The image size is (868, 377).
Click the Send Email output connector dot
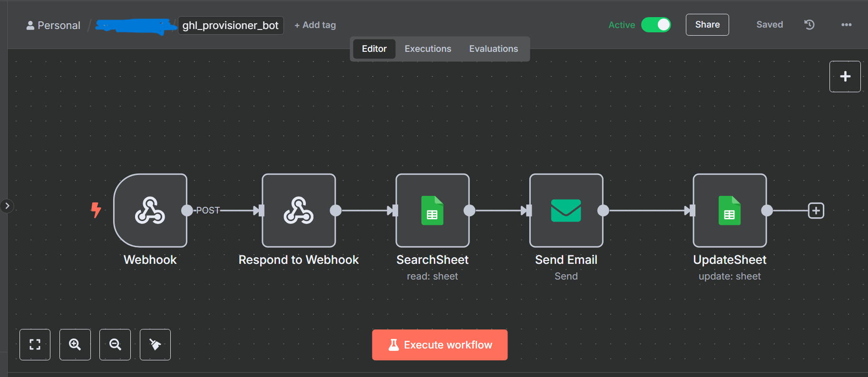tap(603, 211)
